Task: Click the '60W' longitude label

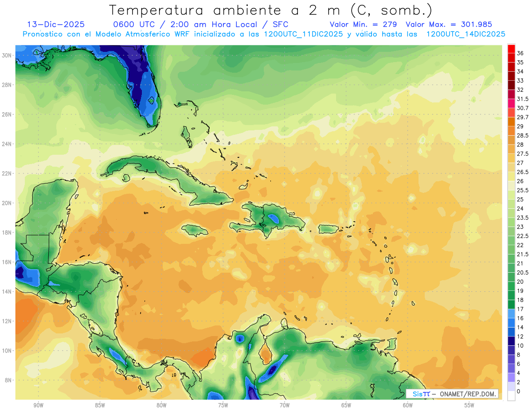Action: click(408, 405)
